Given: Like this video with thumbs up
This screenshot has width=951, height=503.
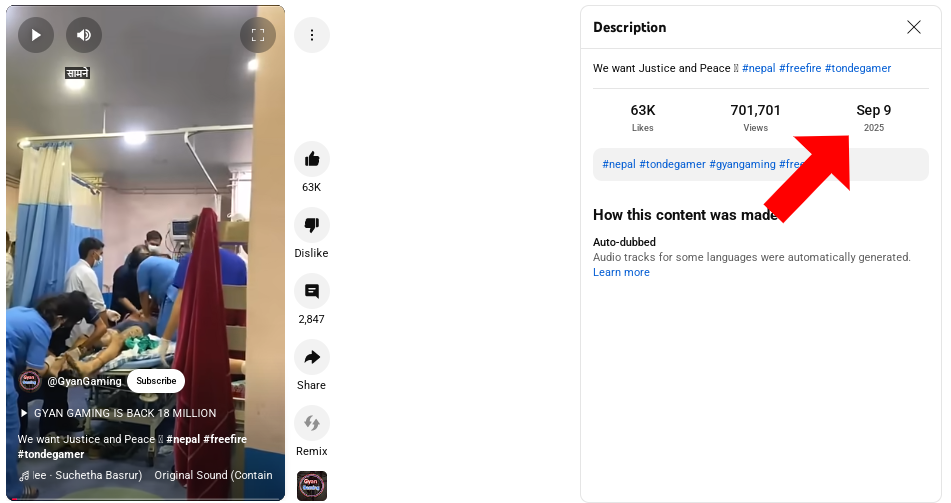Looking at the screenshot, I should coord(312,159).
